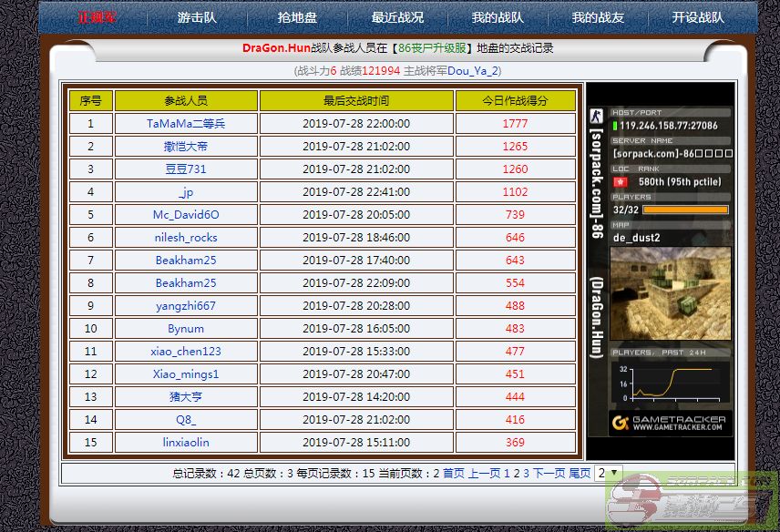Click the 32/32 players progress bar
This screenshot has height=532, width=780.
(x=684, y=210)
